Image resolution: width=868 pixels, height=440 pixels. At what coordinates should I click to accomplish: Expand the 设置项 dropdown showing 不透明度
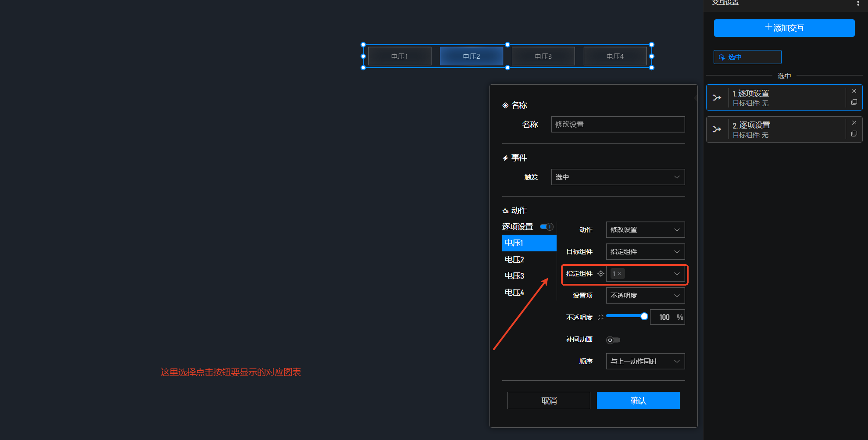pyautogui.click(x=645, y=296)
